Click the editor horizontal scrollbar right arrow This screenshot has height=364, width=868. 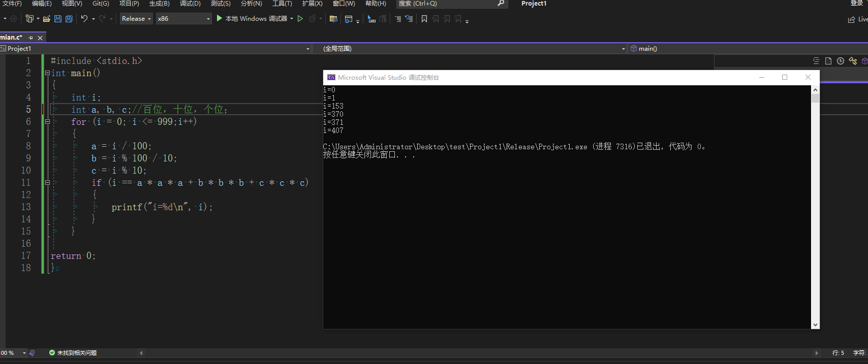[x=817, y=353]
